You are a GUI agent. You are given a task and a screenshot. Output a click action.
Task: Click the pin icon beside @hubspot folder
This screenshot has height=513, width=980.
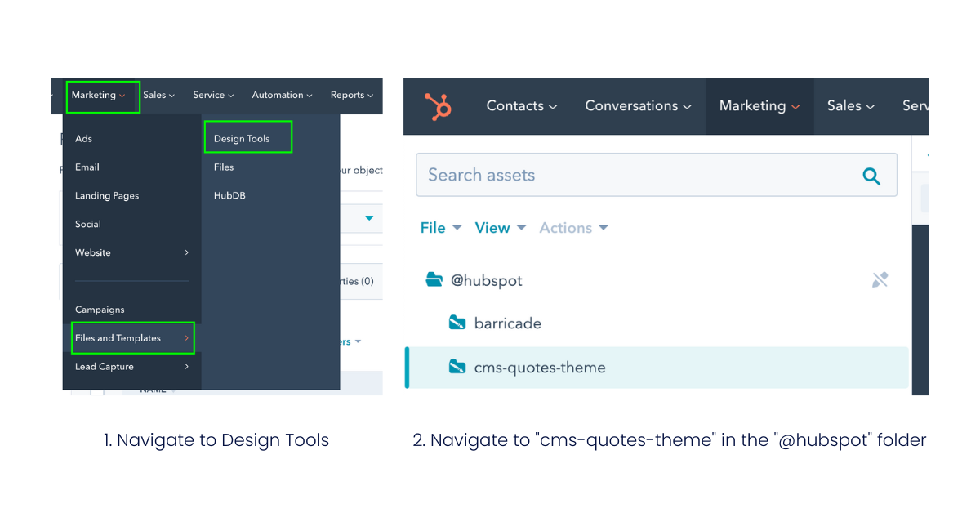(880, 280)
